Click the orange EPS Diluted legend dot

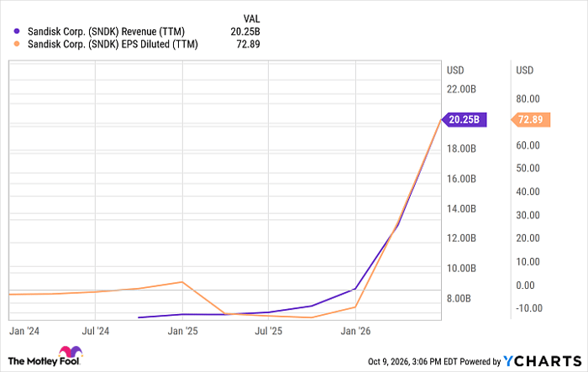[x=17, y=44]
